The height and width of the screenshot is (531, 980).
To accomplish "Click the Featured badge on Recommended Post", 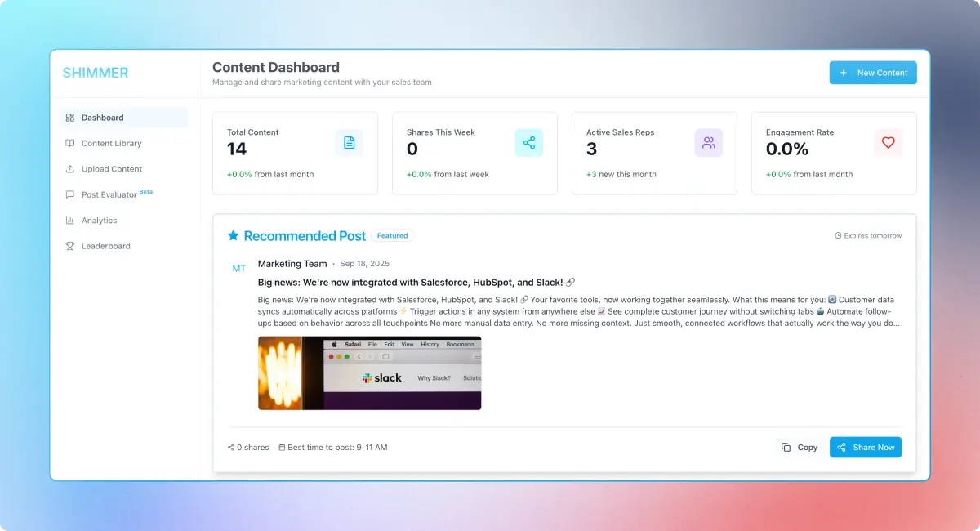I will click(x=392, y=235).
